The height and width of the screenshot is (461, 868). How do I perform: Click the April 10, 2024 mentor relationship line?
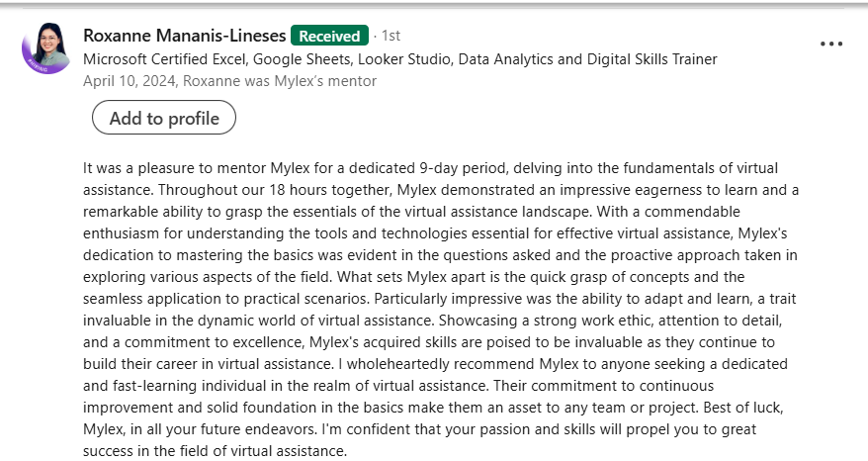[230, 81]
